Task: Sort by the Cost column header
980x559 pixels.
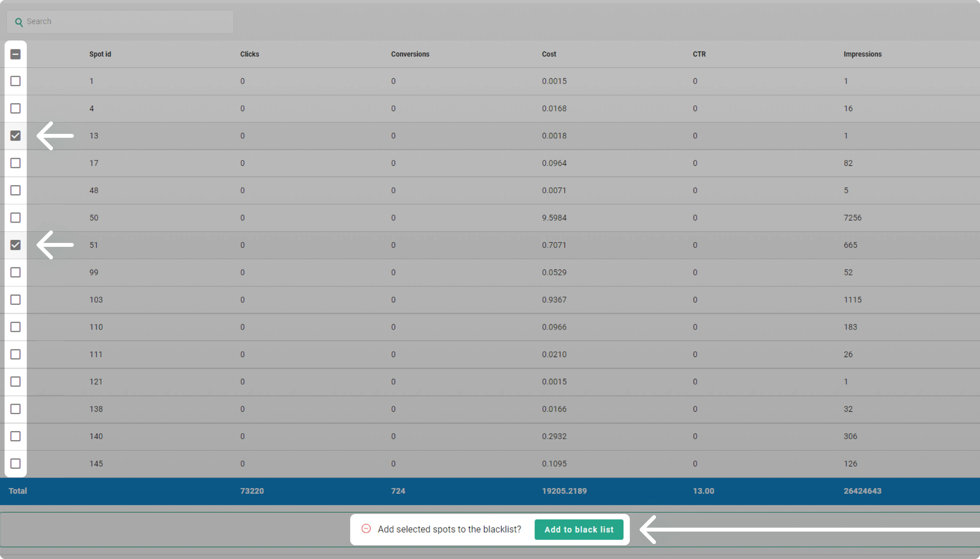Action: [x=549, y=54]
